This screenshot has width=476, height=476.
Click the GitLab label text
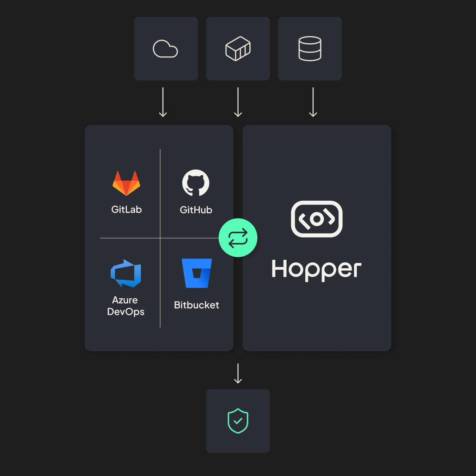click(x=127, y=209)
